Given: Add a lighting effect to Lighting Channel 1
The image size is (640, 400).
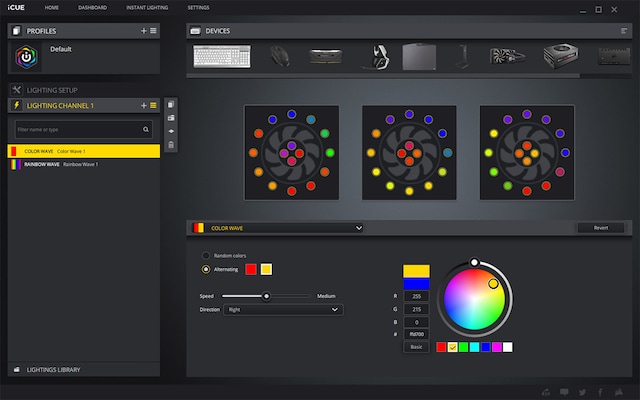Looking at the screenshot, I should [x=143, y=105].
